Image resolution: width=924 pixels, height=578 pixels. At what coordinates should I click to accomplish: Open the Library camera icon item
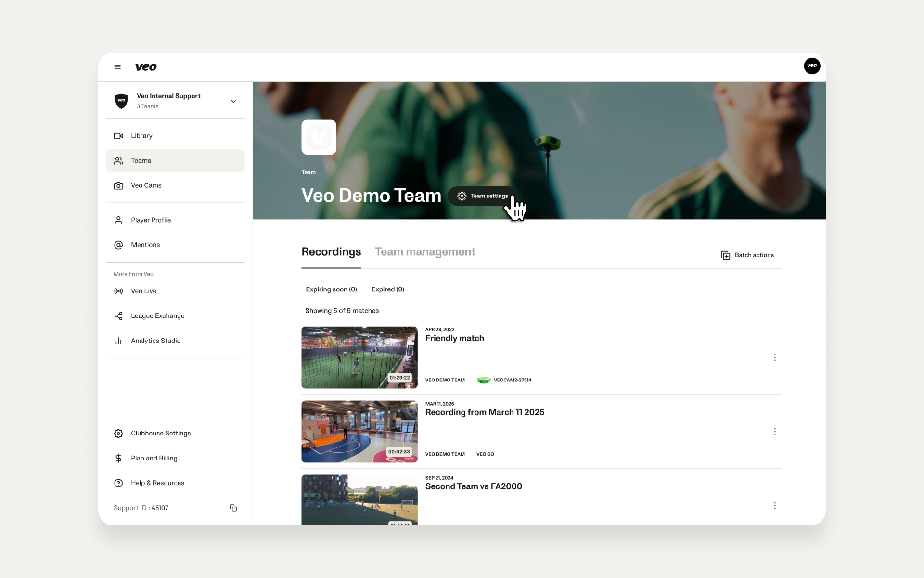(118, 136)
